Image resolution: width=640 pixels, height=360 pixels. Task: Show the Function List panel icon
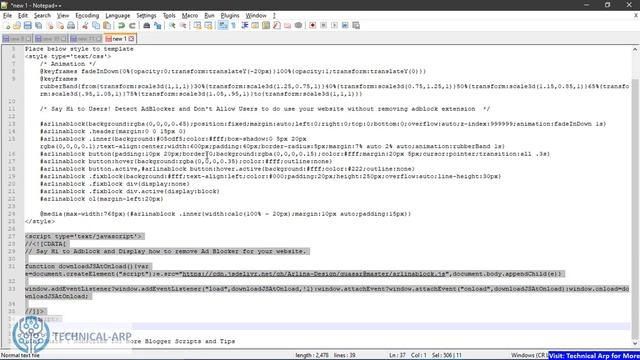277,25
